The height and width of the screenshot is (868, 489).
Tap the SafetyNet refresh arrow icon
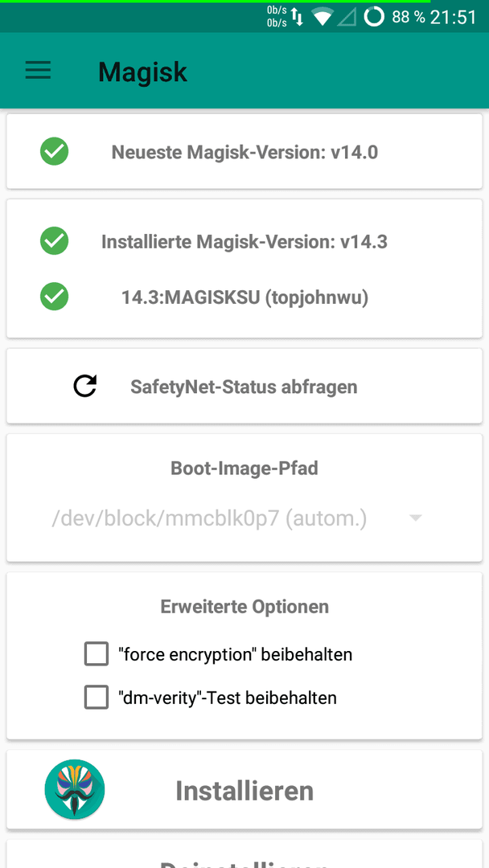85,386
